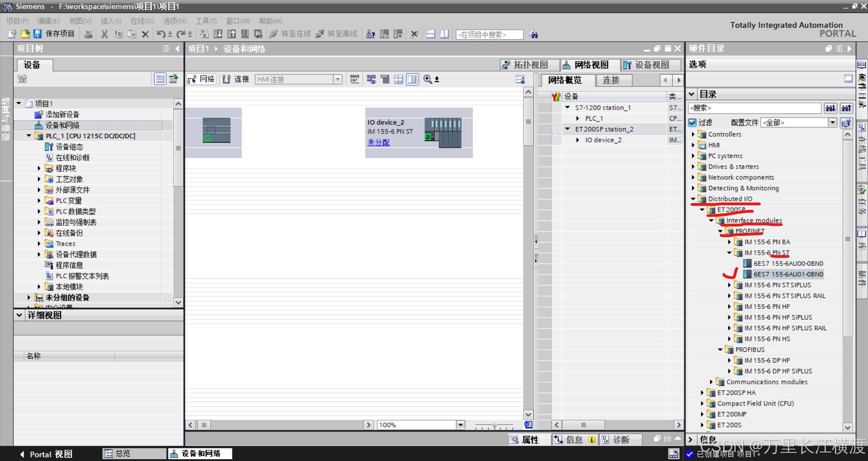868x461 pixels.
Task: Expand PLC变量 node in project tree
Action: (x=39, y=200)
